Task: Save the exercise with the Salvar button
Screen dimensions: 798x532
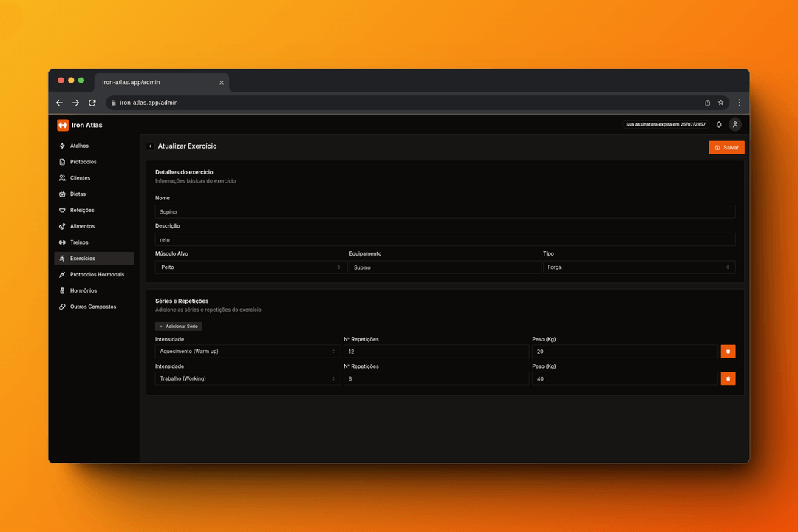Action: pyautogui.click(x=726, y=147)
